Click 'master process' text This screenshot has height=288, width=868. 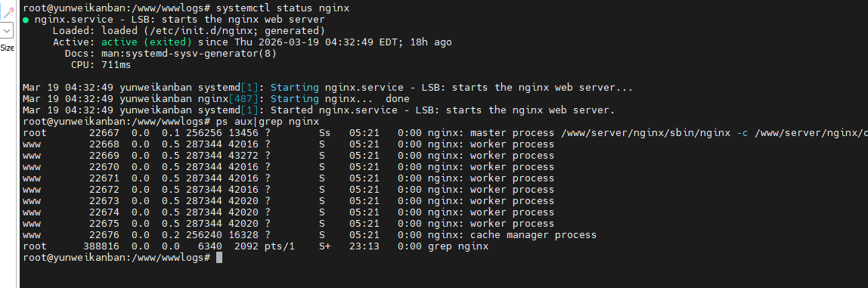tap(512, 133)
